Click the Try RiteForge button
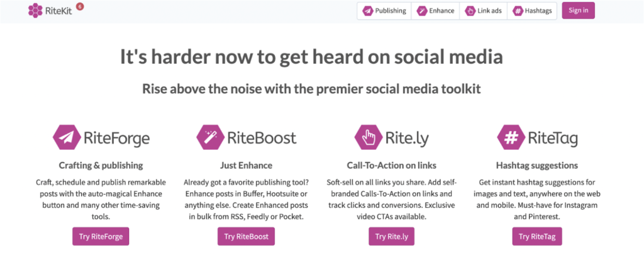644x262 pixels. (101, 237)
